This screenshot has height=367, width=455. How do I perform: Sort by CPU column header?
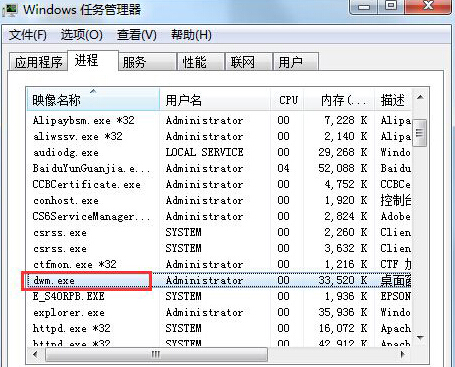(288, 99)
